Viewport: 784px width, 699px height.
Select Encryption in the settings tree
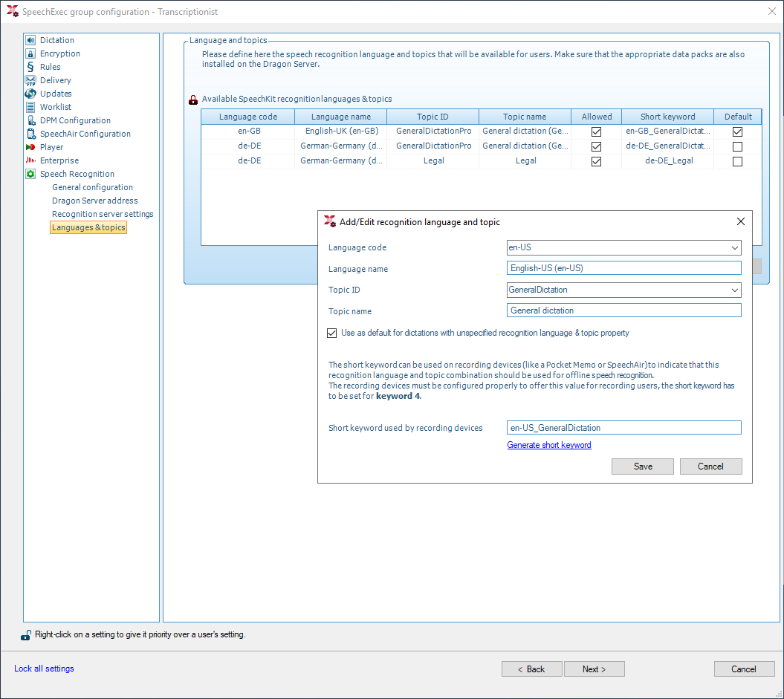(x=60, y=53)
